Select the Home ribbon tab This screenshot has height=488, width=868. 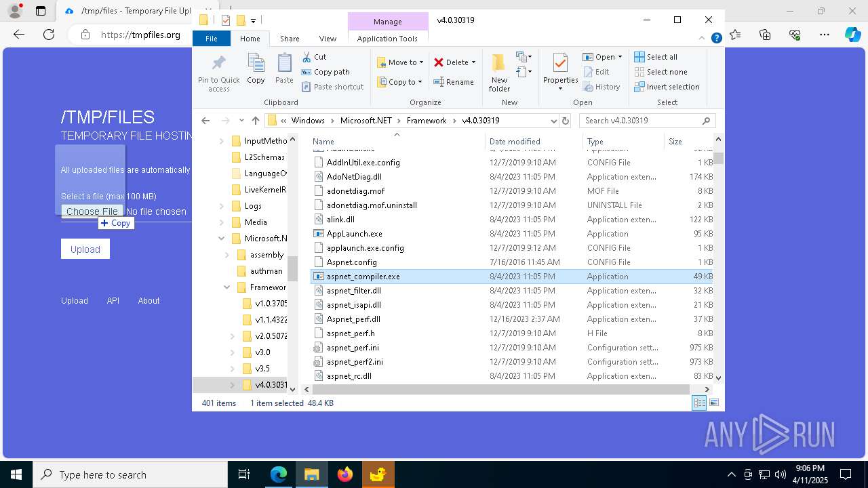[x=250, y=39]
